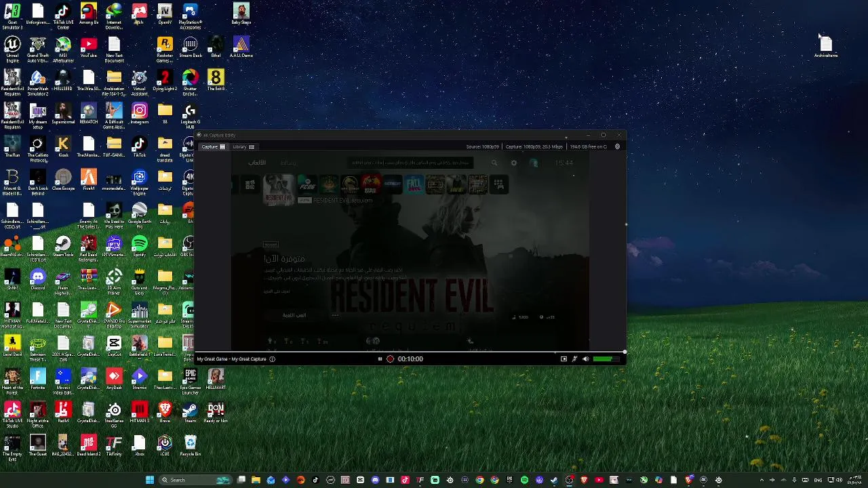
Task: Open 4K Capture Utility settings gear
Action: pyautogui.click(x=617, y=146)
